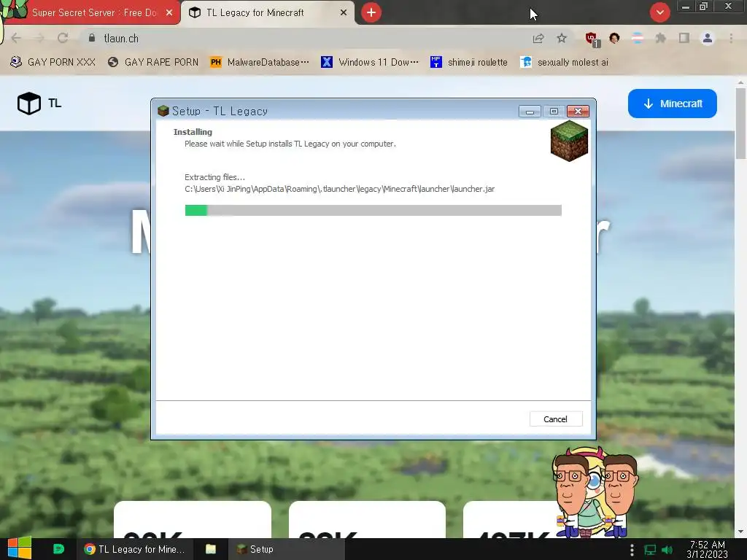Click the TL cube logo on the page
The width and height of the screenshot is (747, 560).
[x=29, y=103]
